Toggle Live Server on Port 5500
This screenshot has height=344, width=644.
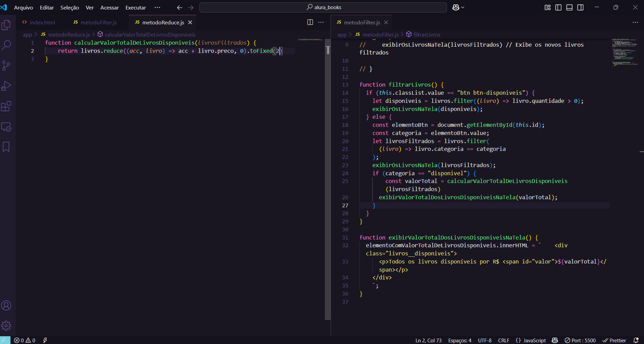pos(580,340)
